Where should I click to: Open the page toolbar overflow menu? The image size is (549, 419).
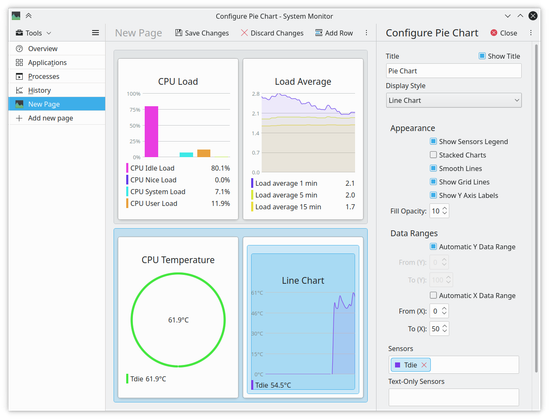(x=366, y=33)
